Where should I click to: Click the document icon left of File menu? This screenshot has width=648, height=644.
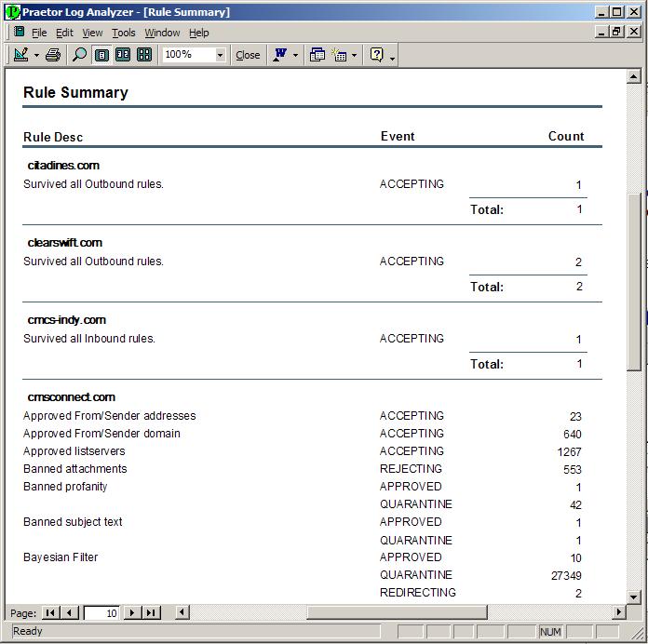(x=19, y=32)
